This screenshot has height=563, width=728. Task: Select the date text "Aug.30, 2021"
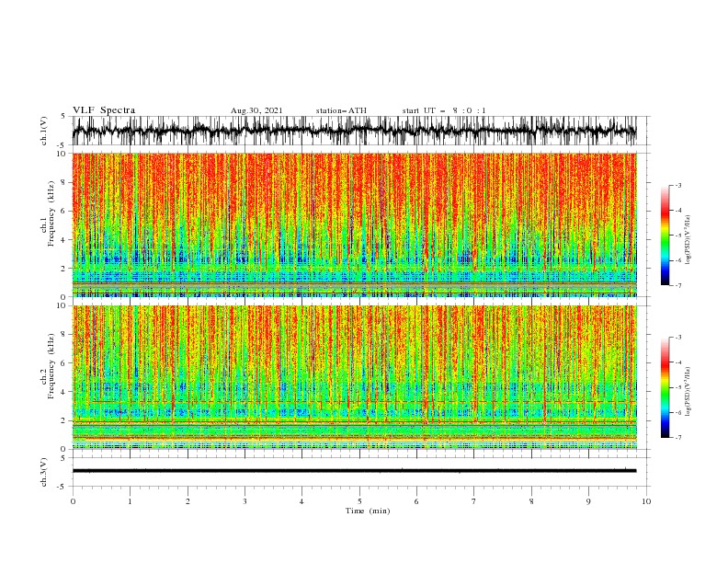pos(256,110)
